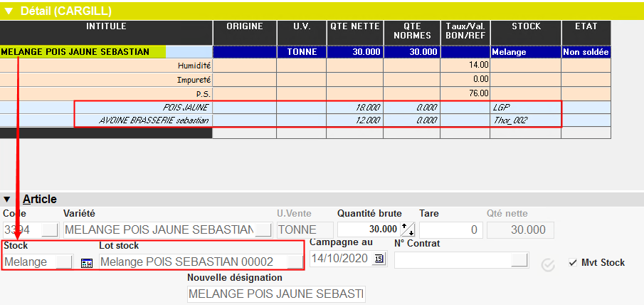Viewport: 644px width, 305px height.
Task: Open the Code lookup button
Action: pos(50,229)
